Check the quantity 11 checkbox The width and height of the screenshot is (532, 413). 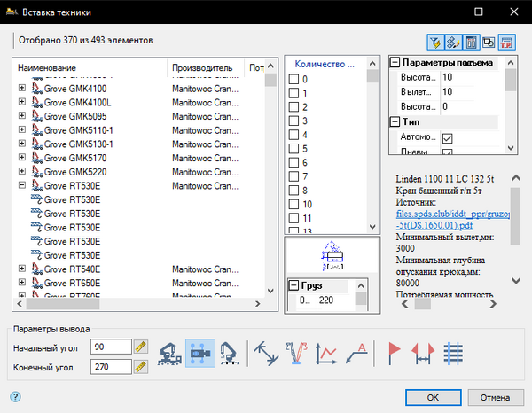pos(293,218)
